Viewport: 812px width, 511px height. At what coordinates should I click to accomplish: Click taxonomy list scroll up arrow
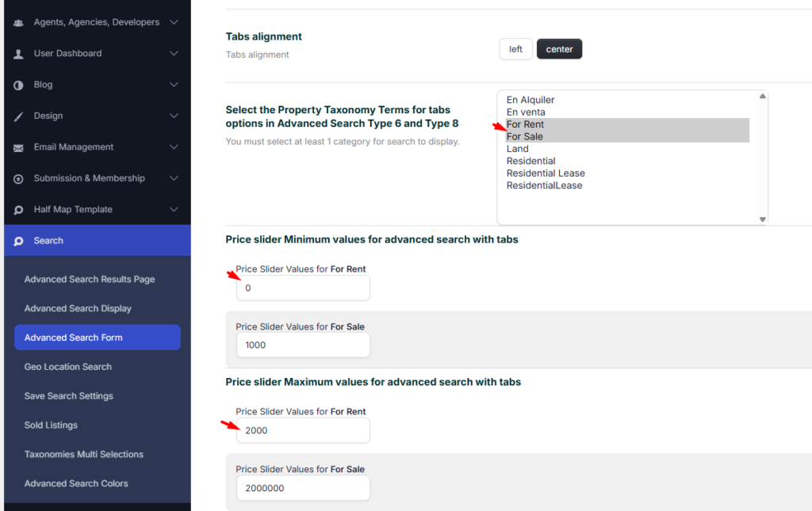click(762, 96)
